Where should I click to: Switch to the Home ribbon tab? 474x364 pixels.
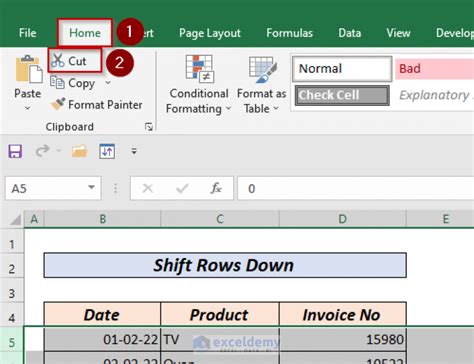click(85, 33)
